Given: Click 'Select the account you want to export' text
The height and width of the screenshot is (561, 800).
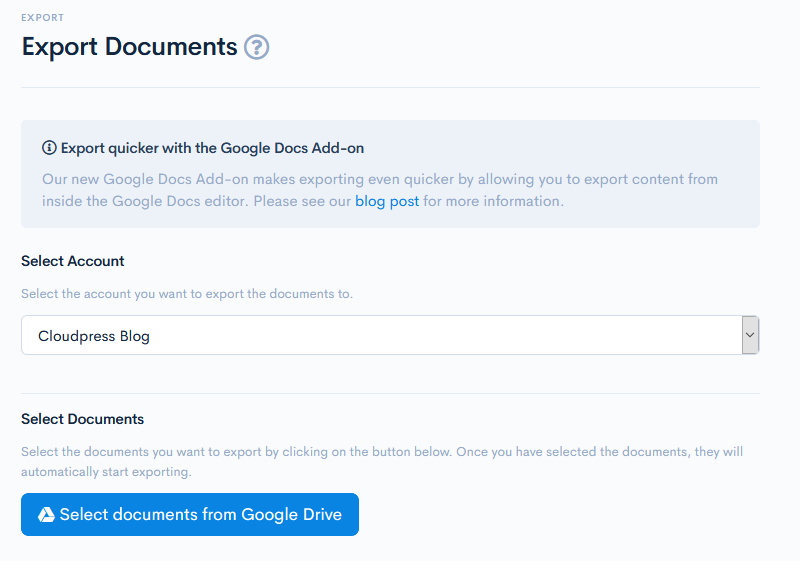Looking at the screenshot, I should click(187, 294).
